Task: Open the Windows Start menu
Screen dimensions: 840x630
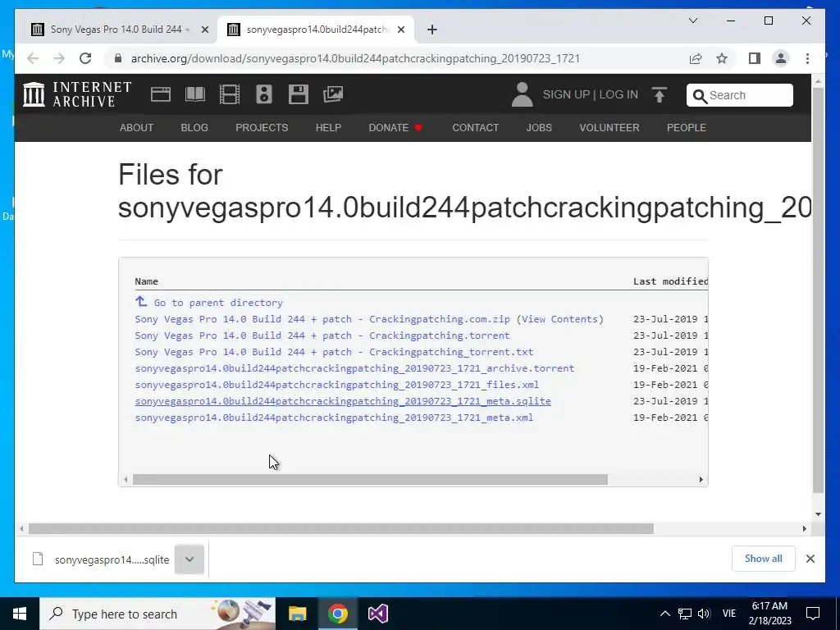Action: pos(20,614)
